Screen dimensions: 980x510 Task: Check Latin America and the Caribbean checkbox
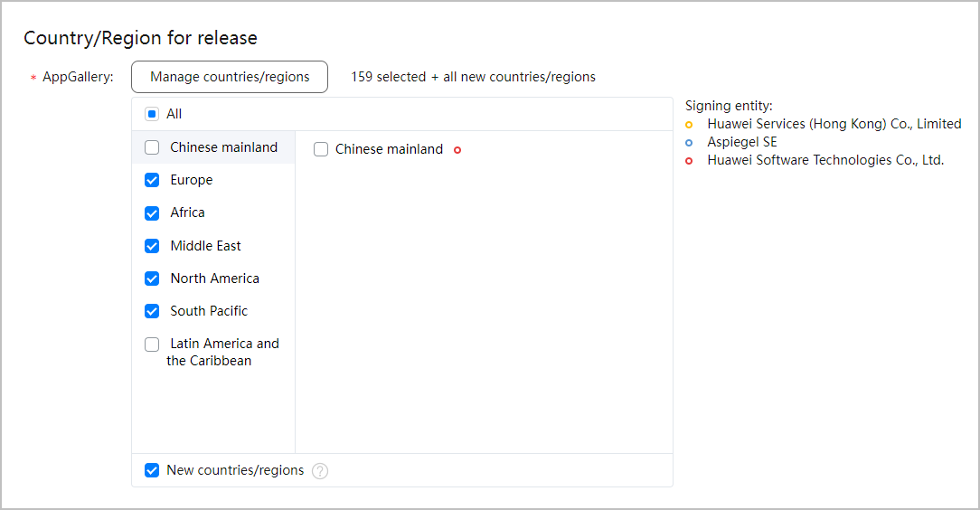[152, 345]
